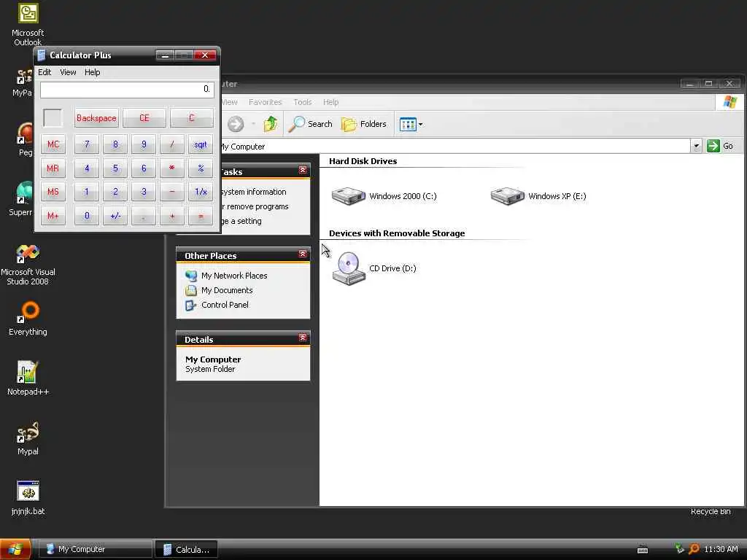This screenshot has height=560, width=747.
Task: Switch to Calculator taskbar button
Action: [186, 549]
